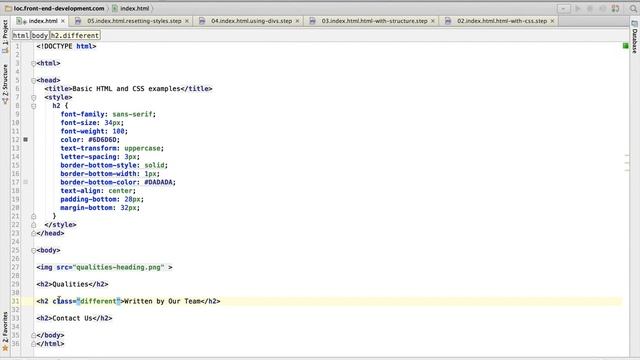Click the body breadcrumb element
This screenshot has height=360, width=640.
[x=40, y=36]
